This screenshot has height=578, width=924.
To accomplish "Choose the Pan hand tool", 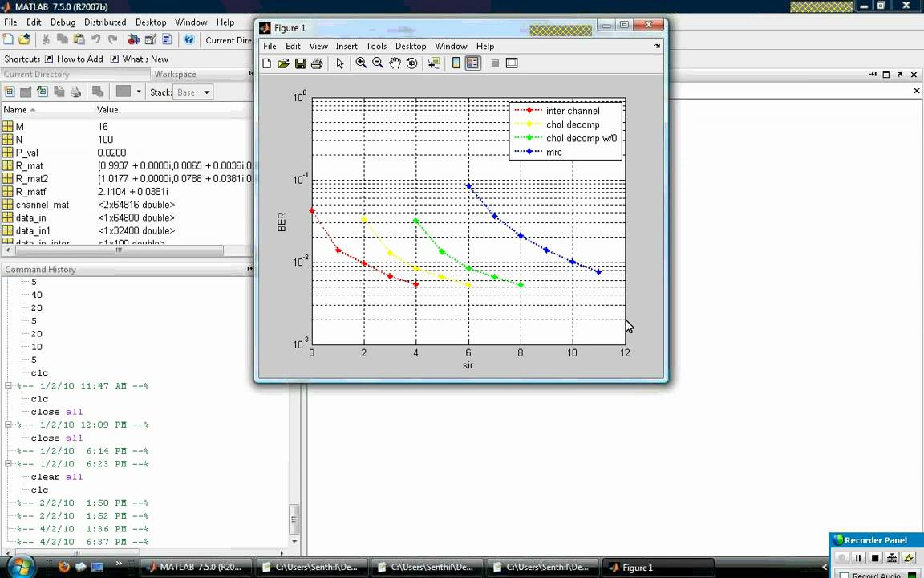I will pyautogui.click(x=395, y=63).
